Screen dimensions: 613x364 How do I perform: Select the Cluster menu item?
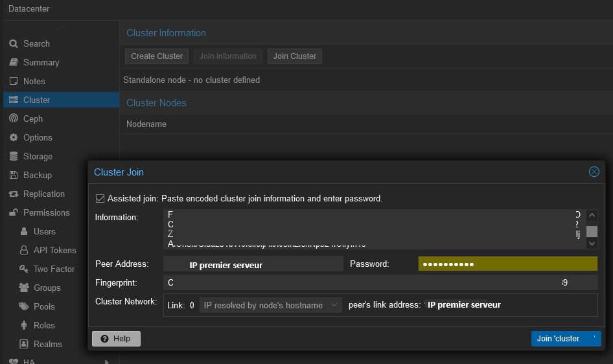[37, 100]
